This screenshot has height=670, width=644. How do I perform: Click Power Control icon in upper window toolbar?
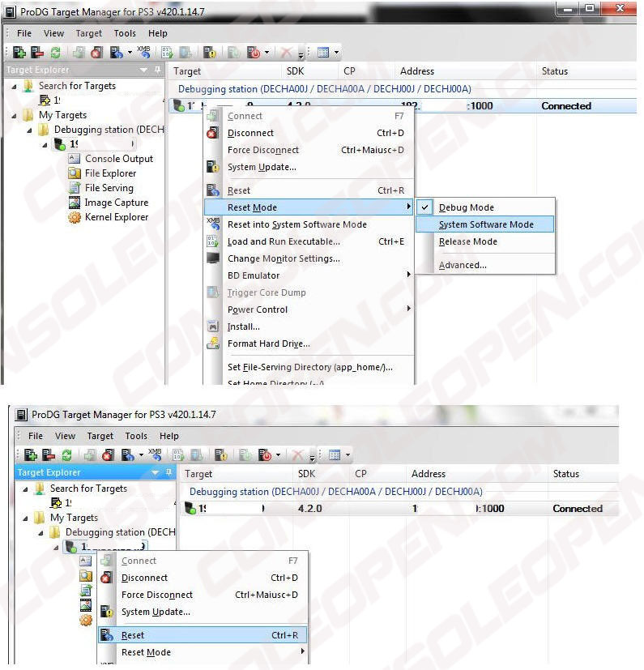254,53
